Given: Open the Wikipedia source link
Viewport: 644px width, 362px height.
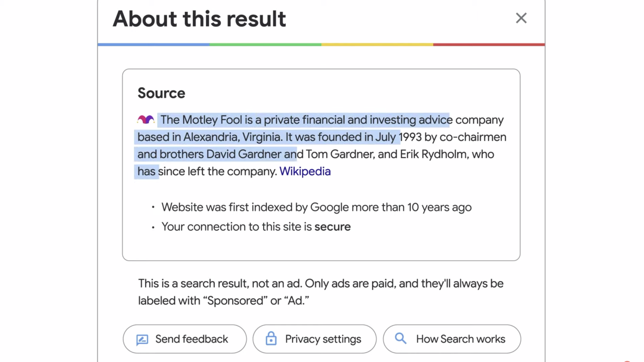Looking at the screenshot, I should coord(305,172).
